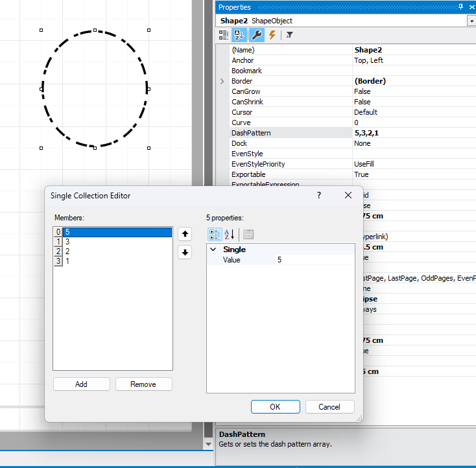Move member down with arrow button

185,253
